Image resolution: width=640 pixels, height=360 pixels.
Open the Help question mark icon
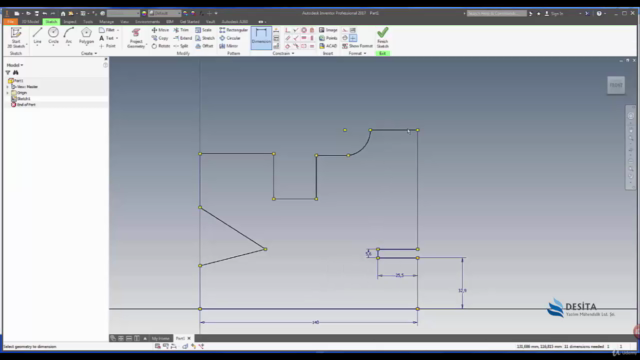pyautogui.click(x=599, y=13)
